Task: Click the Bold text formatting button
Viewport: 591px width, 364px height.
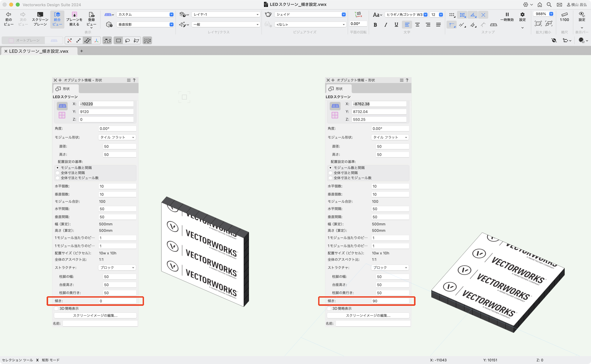Action: pos(375,25)
